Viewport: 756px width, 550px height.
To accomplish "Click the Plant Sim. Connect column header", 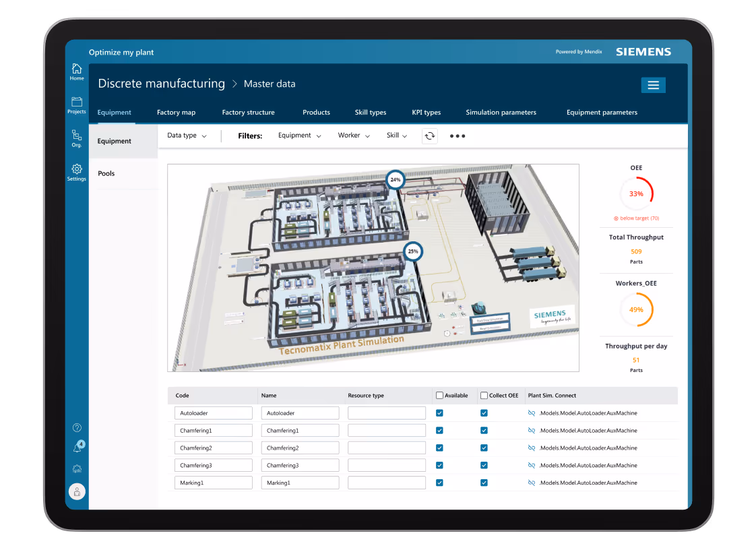I will tap(552, 396).
